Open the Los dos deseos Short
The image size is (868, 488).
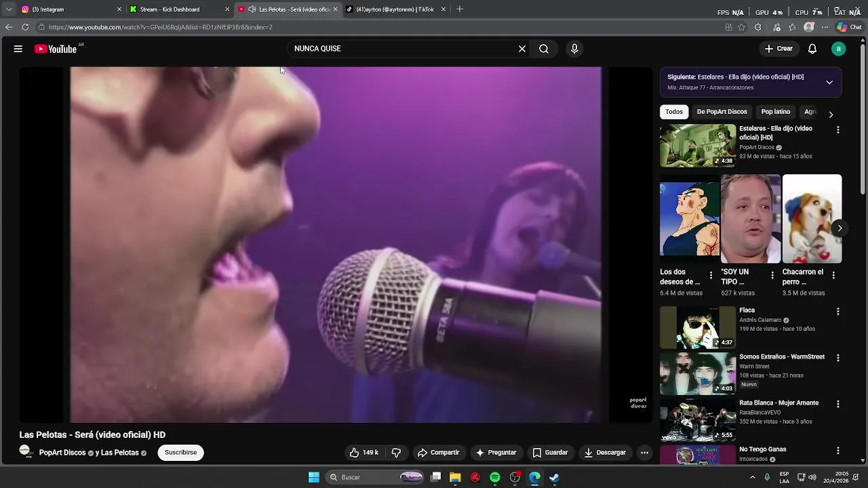tap(690, 219)
